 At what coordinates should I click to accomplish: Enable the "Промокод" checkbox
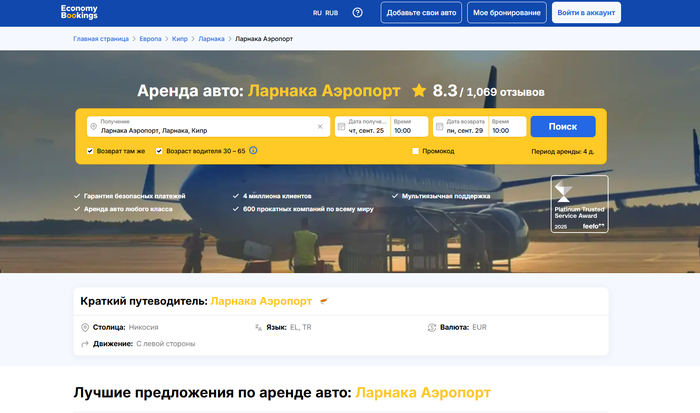pyautogui.click(x=416, y=151)
